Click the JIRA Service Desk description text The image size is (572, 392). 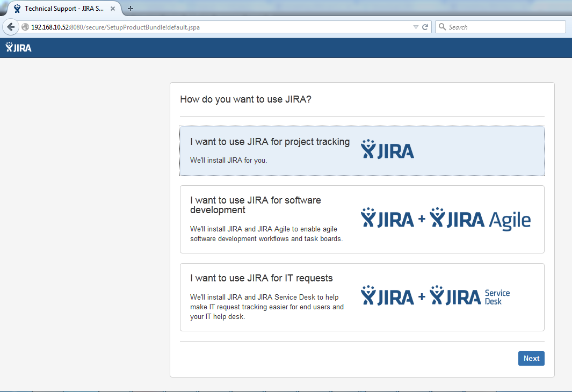[267, 307]
